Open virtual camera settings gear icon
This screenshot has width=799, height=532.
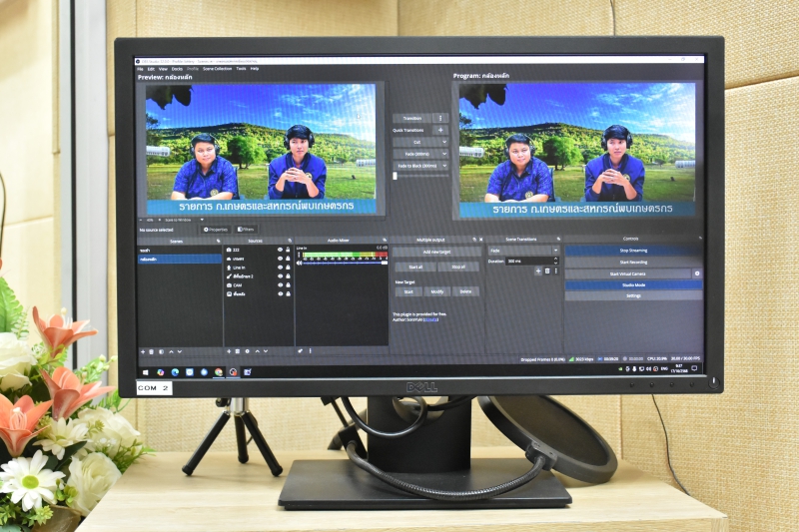(697, 273)
